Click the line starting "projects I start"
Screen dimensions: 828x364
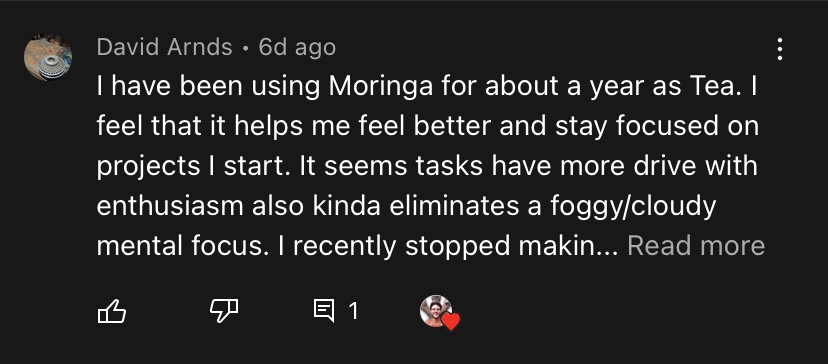coord(427,166)
